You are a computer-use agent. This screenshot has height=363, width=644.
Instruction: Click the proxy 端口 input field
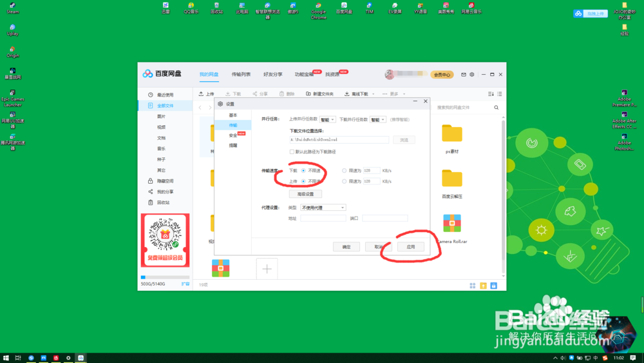pos(385,219)
